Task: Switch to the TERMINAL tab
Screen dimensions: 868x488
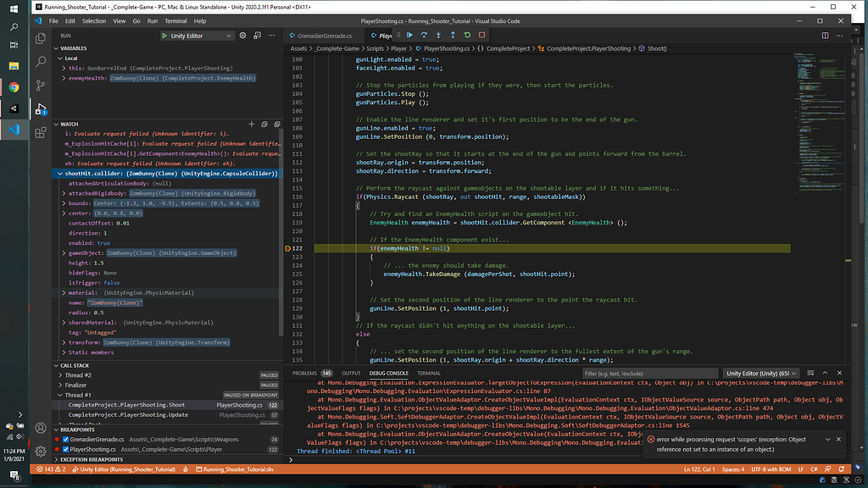Action: pos(428,373)
